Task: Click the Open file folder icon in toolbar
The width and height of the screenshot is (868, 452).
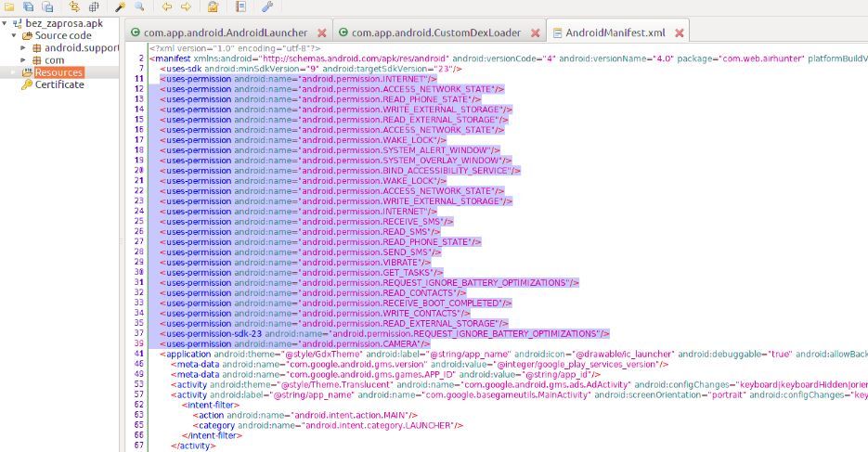Action: tap(9, 6)
